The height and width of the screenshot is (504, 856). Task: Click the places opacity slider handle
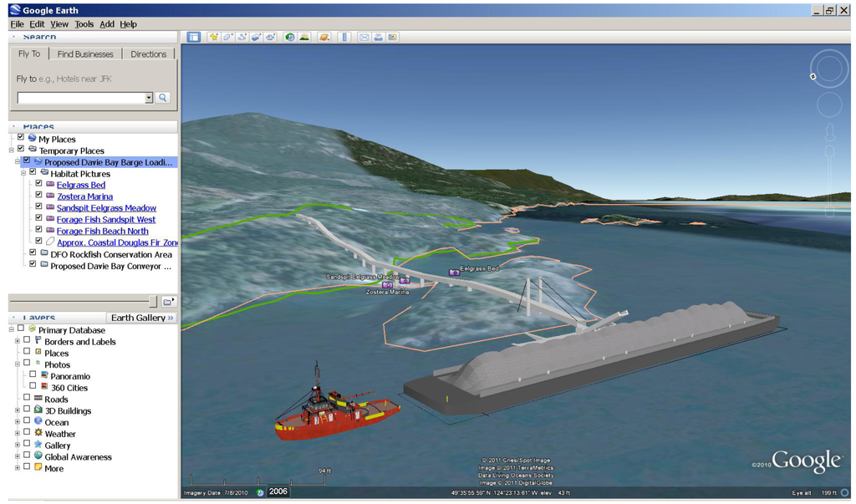pyautogui.click(x=152, y=301)
